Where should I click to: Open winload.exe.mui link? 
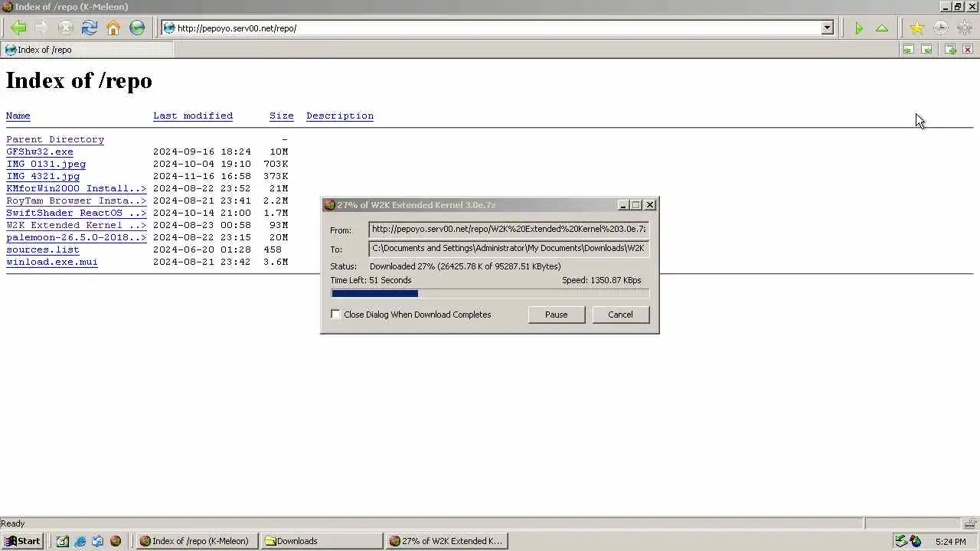coord(52,262)
